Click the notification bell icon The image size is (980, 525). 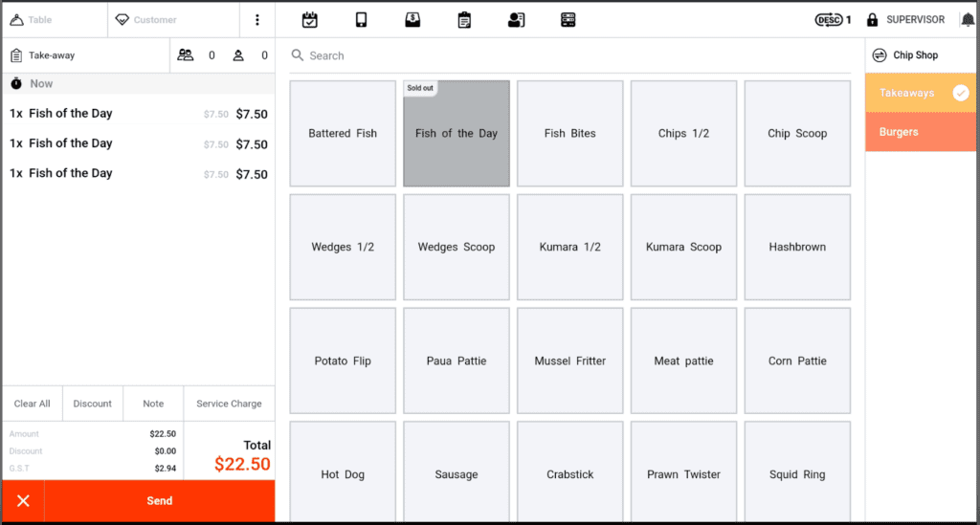(968, 20)
